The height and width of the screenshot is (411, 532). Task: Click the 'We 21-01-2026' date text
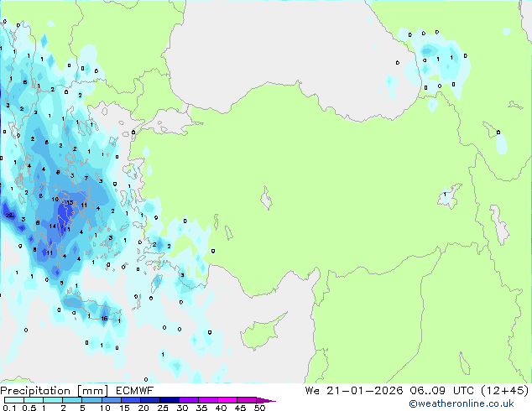point(354,391)
